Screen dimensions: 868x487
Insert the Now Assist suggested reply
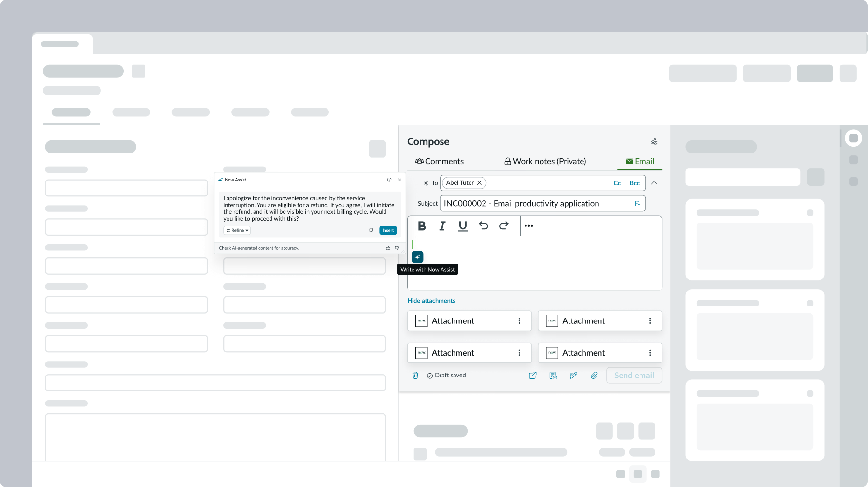(388, 230)
